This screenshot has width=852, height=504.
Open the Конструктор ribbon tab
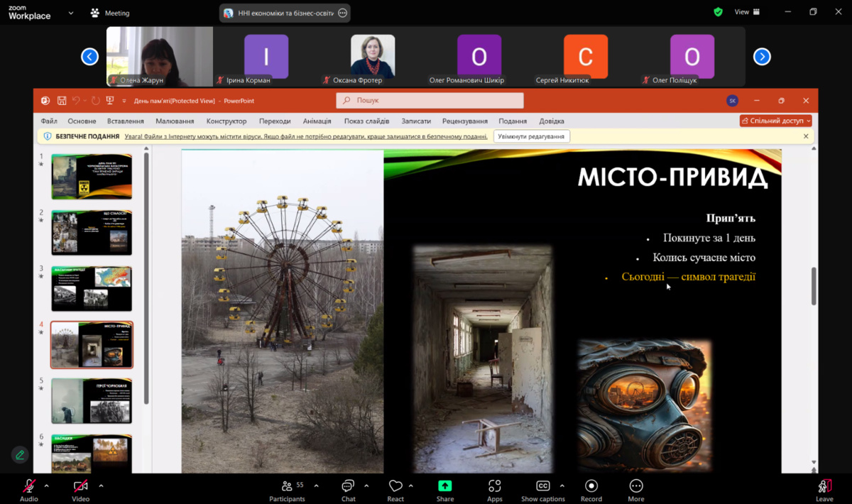click(226, 121)
